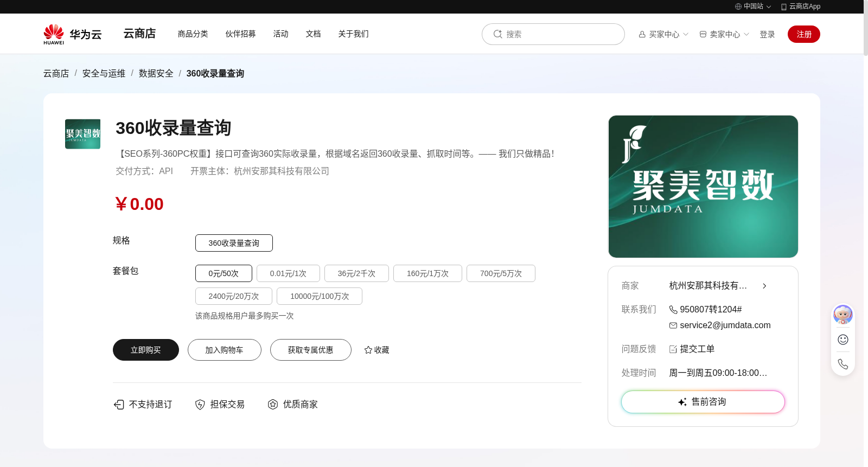Click the quality merchant badge icon

click(273, 405)
